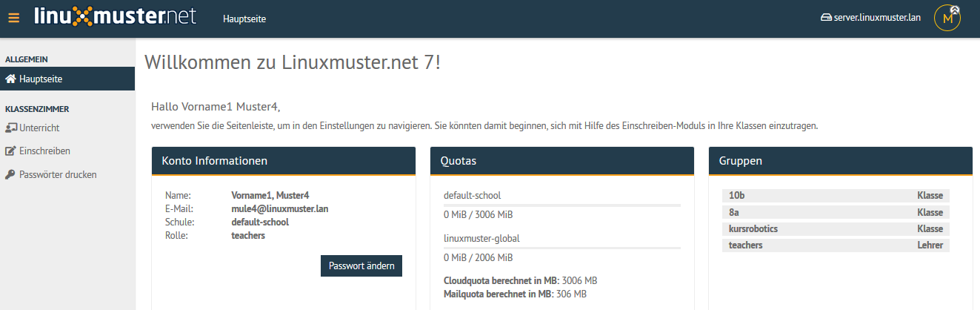Select Hauptseite in the sidebar
The image size is (980, 310).
point(67,79)
